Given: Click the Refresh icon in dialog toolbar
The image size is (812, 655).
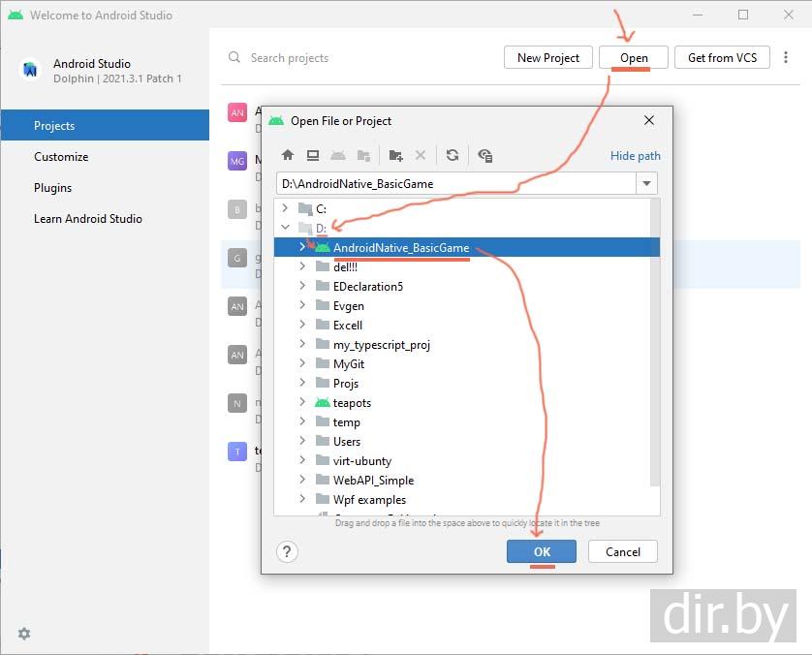Looking at the screenshot, I should 453,155.
